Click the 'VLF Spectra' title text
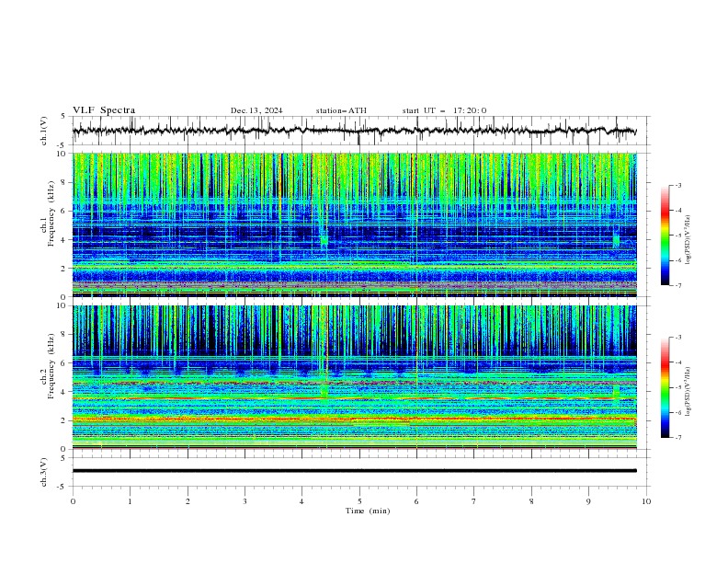Screen dimensions: 728x563 point(104,110)
